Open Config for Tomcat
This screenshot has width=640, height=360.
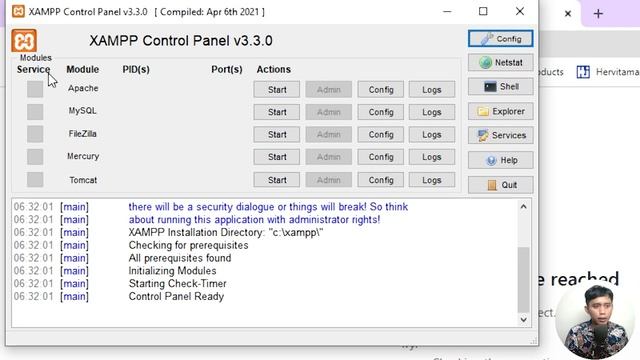coord(381,180)
